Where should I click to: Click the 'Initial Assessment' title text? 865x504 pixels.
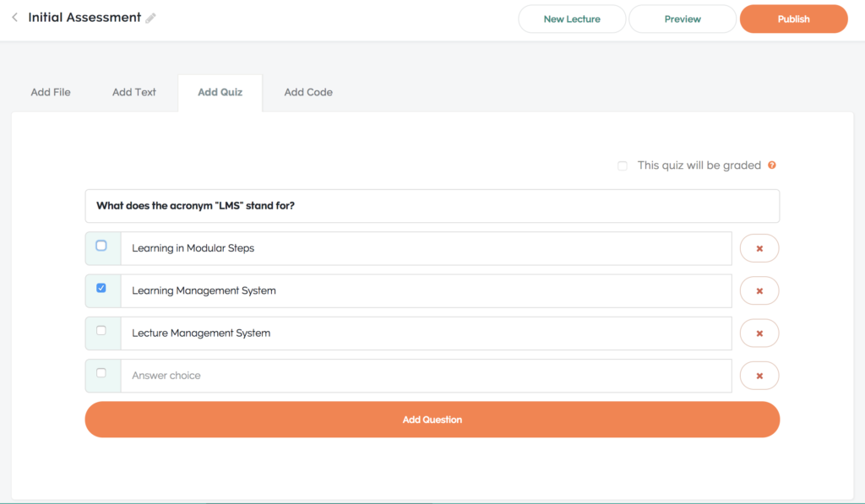pos(84,18)
